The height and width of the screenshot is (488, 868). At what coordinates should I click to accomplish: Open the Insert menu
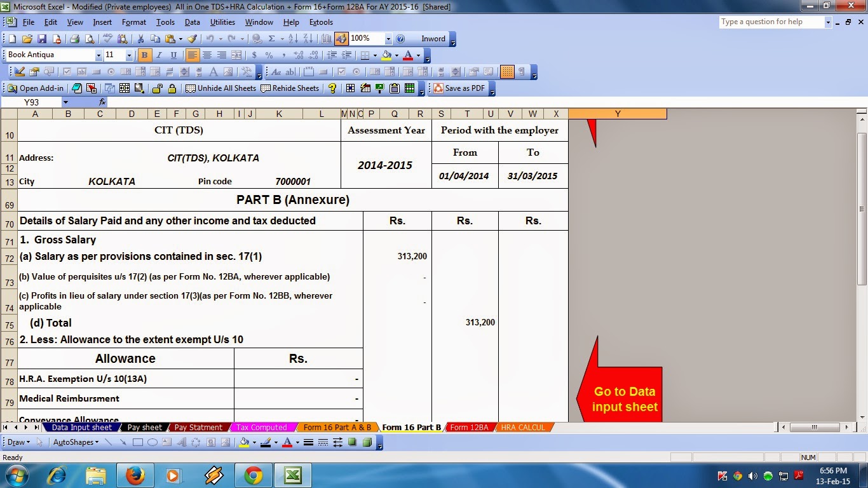coord(102,22)
